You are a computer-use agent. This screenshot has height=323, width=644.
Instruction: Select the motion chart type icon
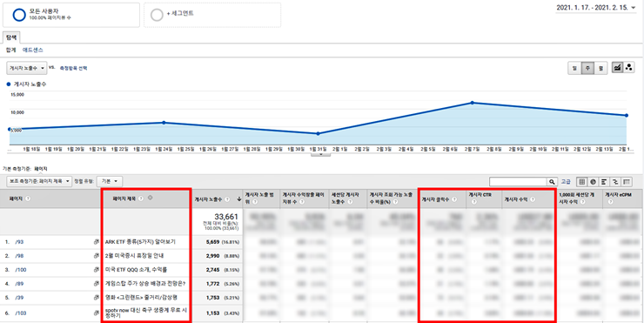(x=628, y=68)
